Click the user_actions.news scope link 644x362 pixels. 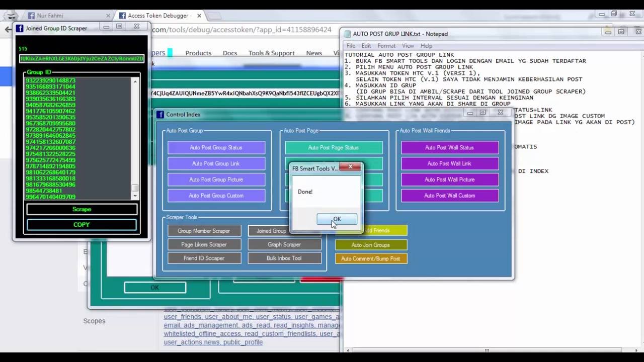pyautogui.click(x=192, y=342)
